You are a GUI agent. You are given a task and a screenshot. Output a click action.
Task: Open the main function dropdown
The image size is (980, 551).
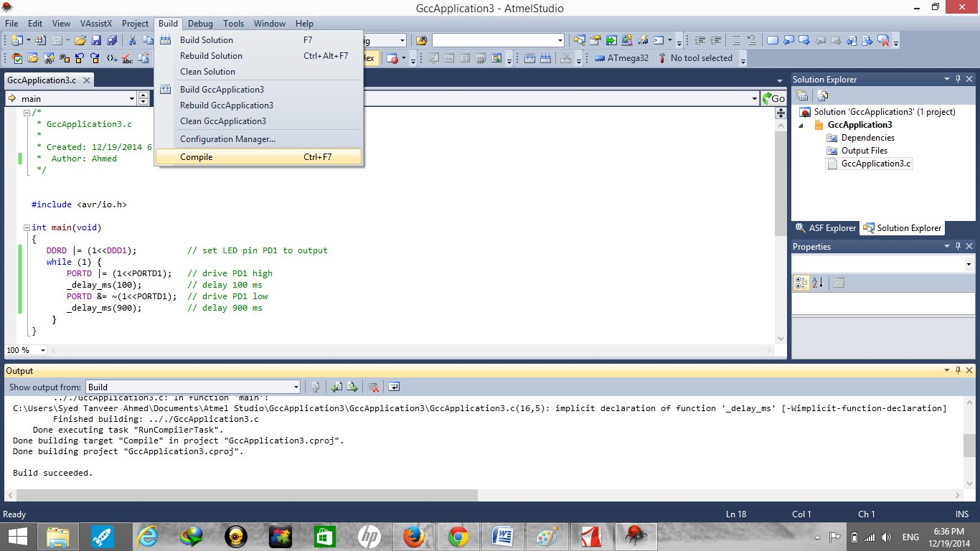[132, 99]
